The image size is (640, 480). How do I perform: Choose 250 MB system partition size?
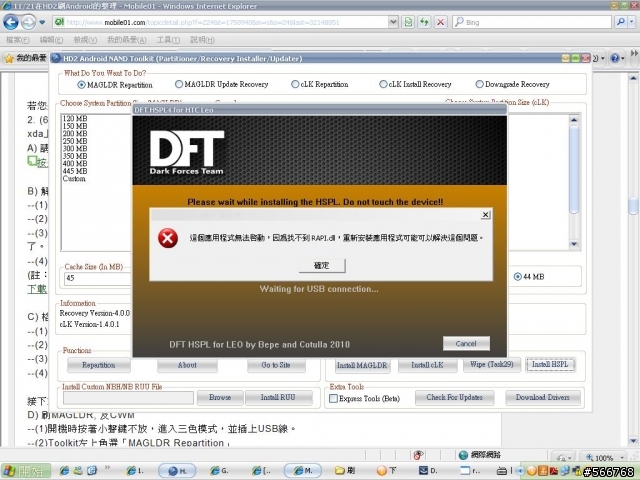75,141
